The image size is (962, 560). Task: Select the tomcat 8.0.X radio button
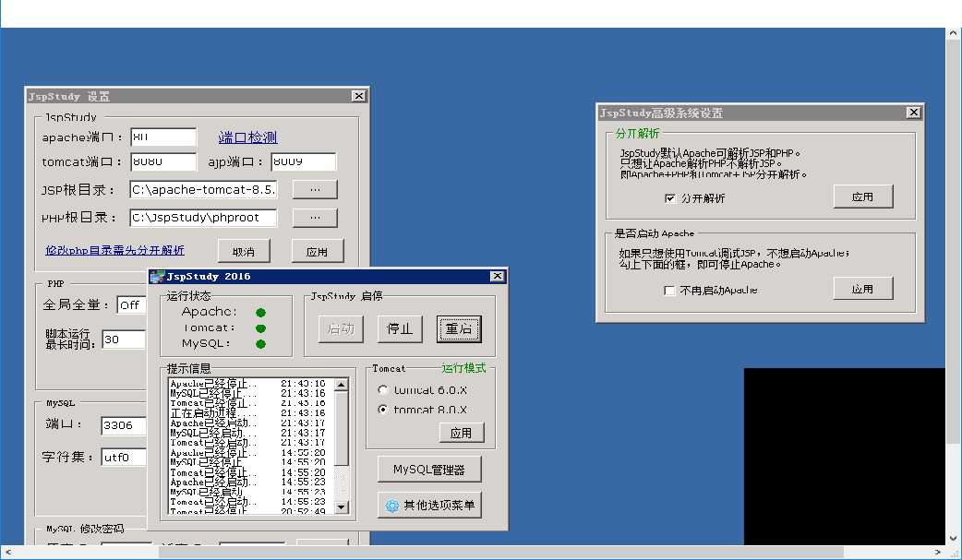[x=383, y=409]
